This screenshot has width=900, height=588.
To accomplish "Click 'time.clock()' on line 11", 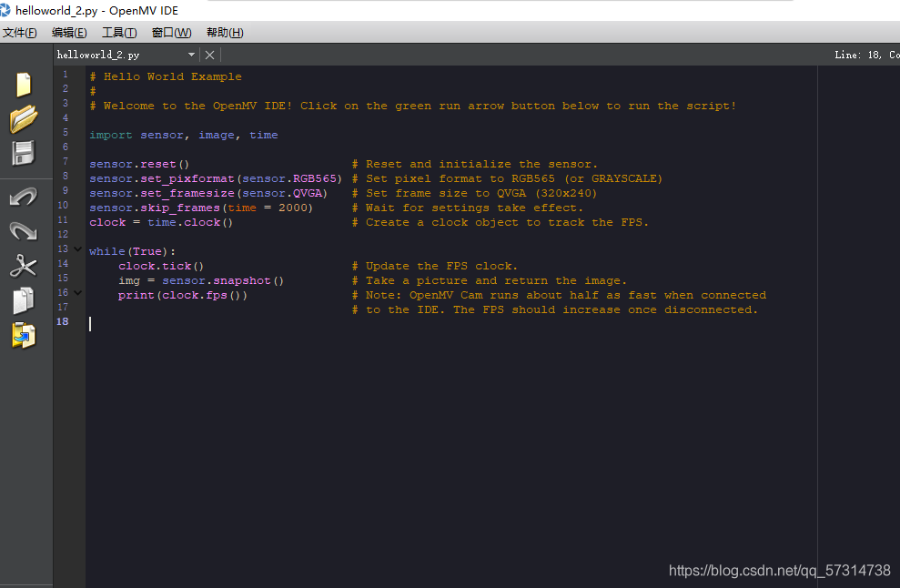I will click(x=190, y=222).
